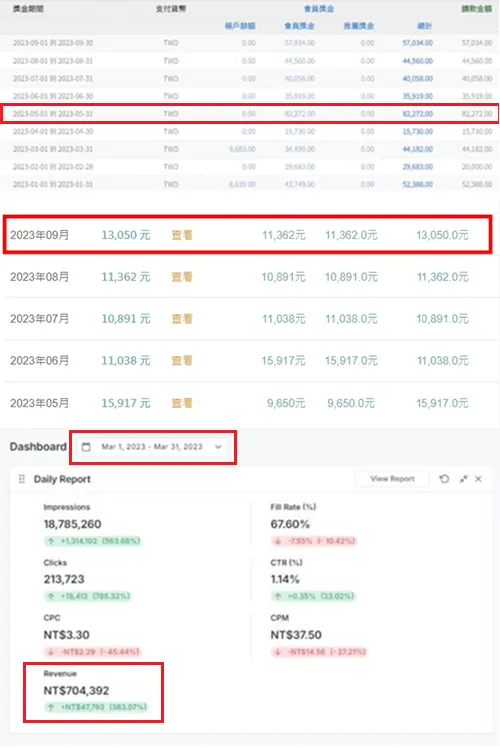Click total 57,034.00 link in September row
500x748 pixels.
click(417, 43)
